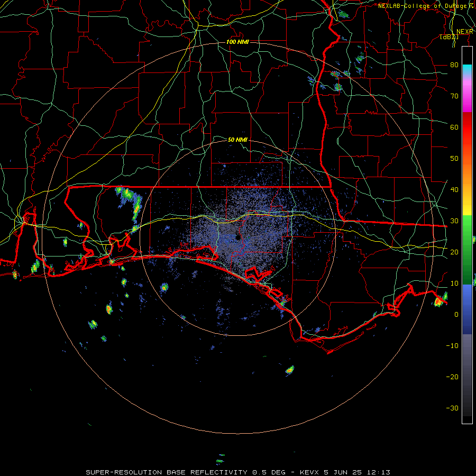Click the KEVX station identifier in caption

309,472
